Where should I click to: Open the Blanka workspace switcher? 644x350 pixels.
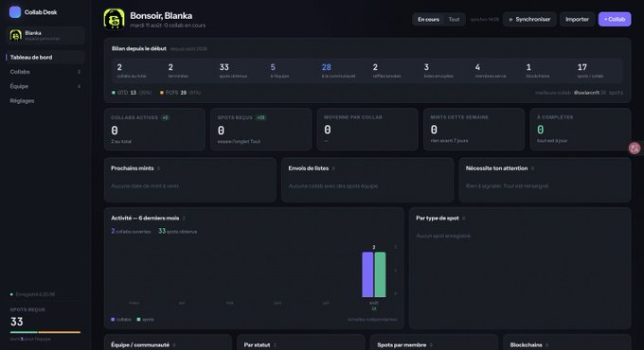[x=45, y=35]
